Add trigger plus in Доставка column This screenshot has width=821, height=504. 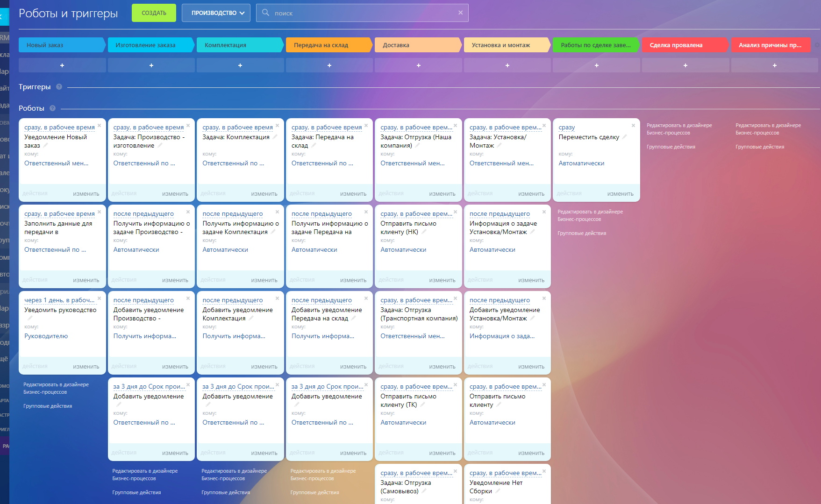point(418,65)
